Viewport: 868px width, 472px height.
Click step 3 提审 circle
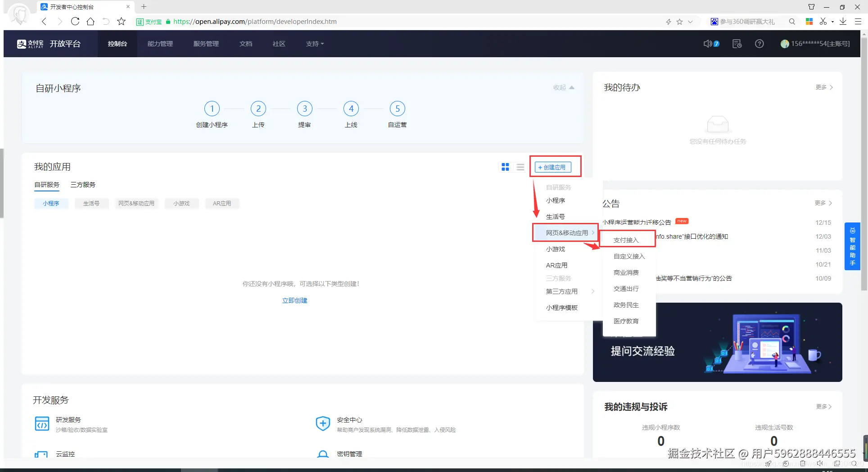click(x=305, y=109)
